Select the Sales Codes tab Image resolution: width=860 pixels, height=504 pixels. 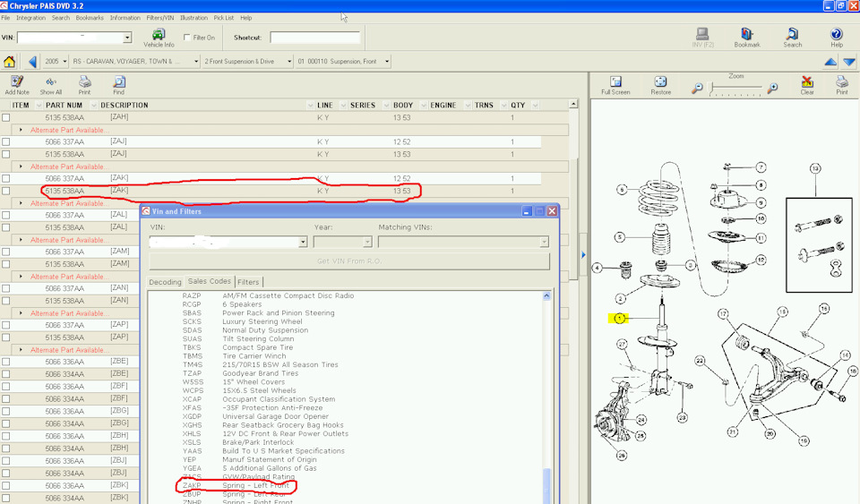coord(210,281)
